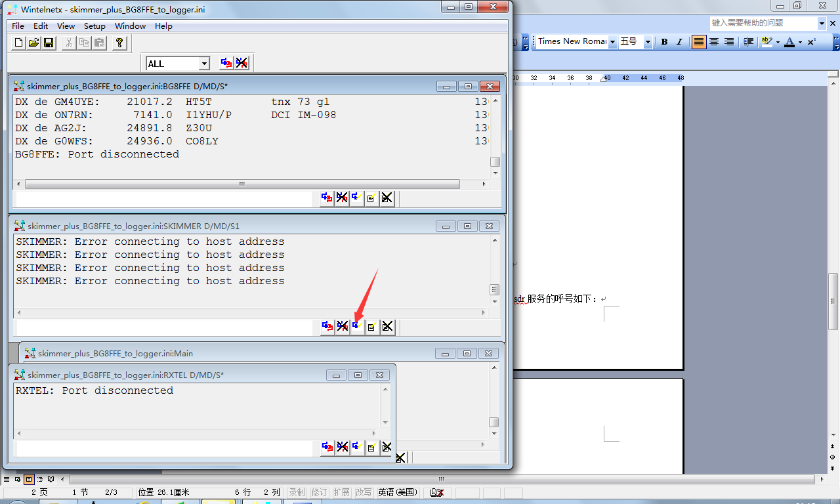Image resolution: width=840 pixels, height=504 pixels.
Task: Open help with the yellow question mark icon
Action: pos(119,43)
